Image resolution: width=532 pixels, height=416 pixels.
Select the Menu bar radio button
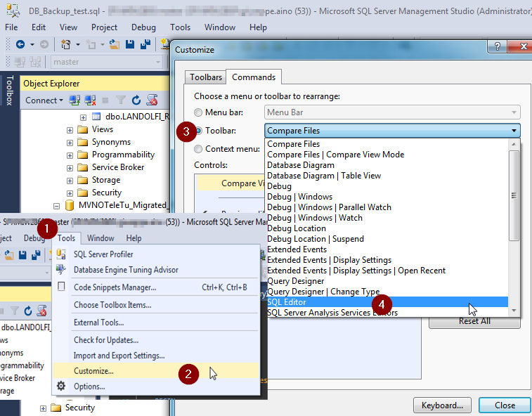pos(198,112)
